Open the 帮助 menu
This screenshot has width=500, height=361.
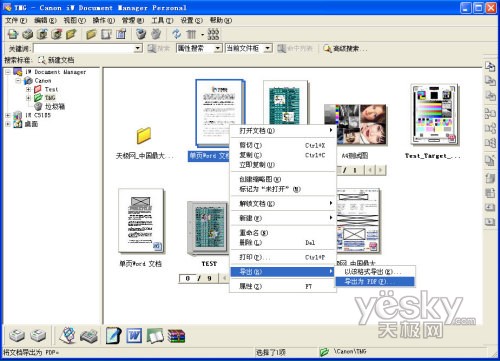tap(221, 21)
